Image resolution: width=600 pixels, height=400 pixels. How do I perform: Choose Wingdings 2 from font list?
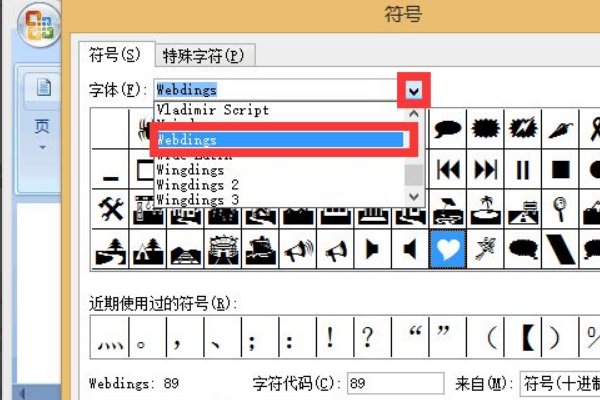coord(197,185)
